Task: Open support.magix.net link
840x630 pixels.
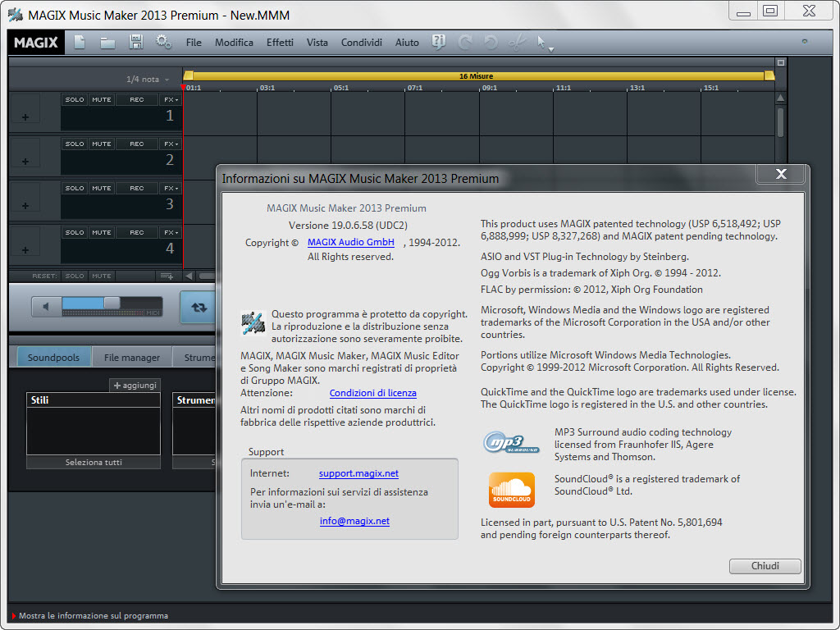Action: pyautogui.click(x=358, y=473)
